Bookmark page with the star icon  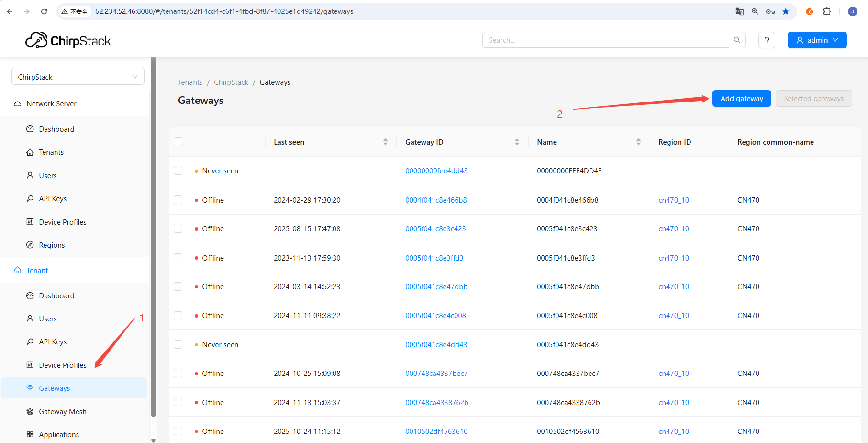click(786, 11)
